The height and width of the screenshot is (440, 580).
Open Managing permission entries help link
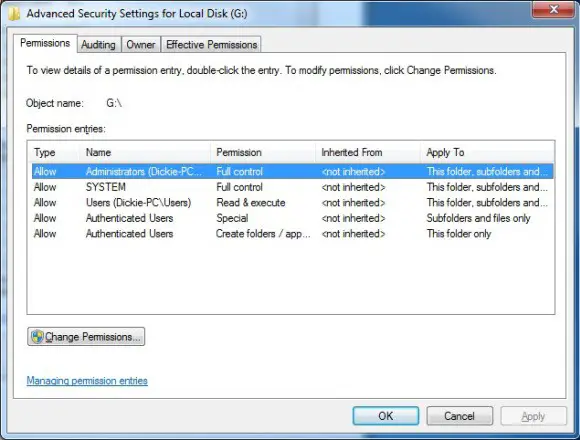click(x=87, y=380)
